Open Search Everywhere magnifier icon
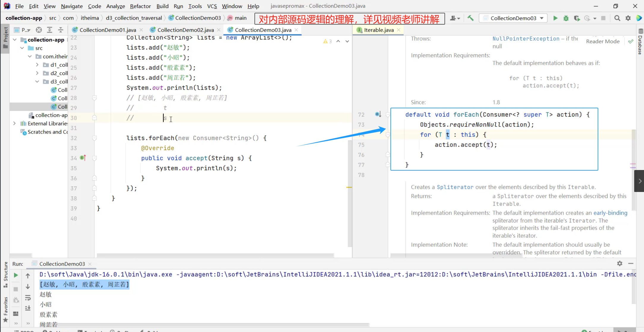Viewport: 644px width, 332px height. pos(617,18)
